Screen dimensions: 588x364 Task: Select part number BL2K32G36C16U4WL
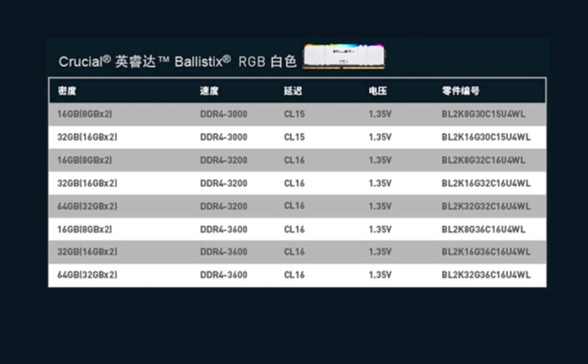[486, 275]
